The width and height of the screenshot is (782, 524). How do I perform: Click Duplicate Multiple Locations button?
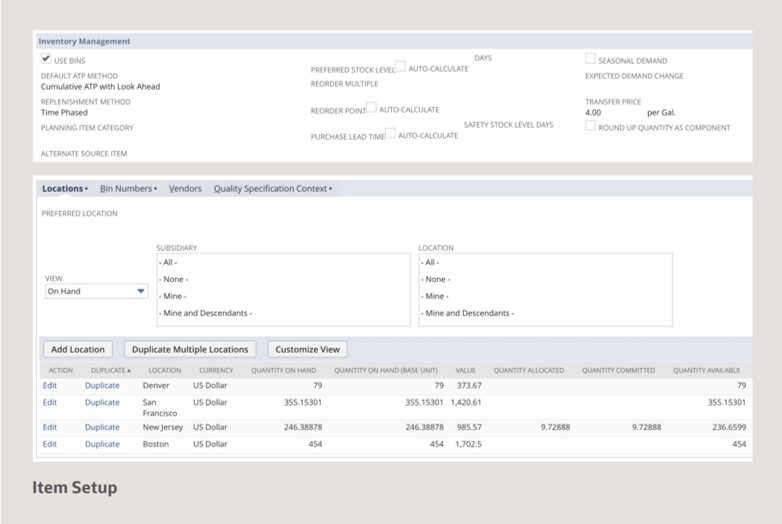click(x=190, y=349)
